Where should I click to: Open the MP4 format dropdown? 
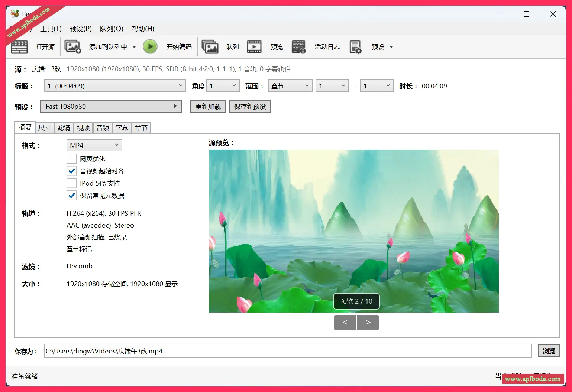click(94, 145)
